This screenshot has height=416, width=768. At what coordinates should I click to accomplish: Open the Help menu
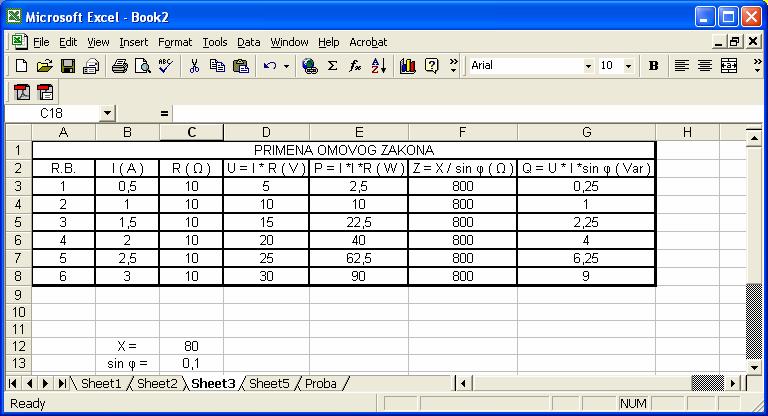point(328,42)
